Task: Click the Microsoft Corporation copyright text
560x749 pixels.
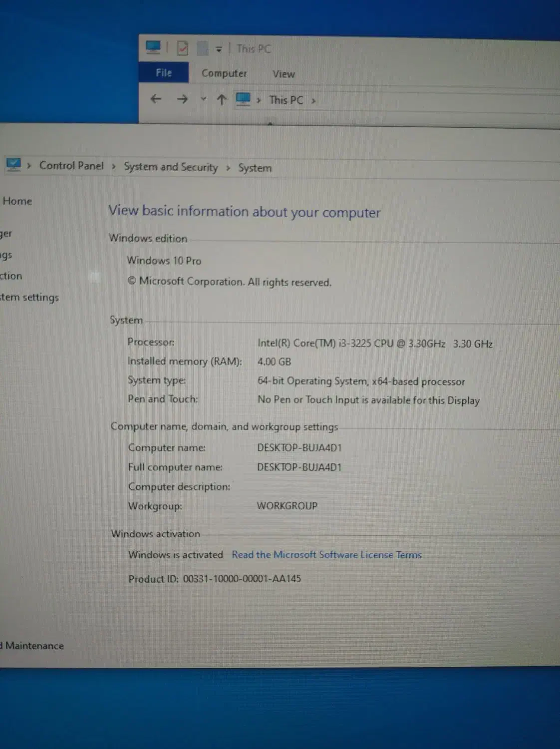Action: pyautogui.click(x=229, y=282)
